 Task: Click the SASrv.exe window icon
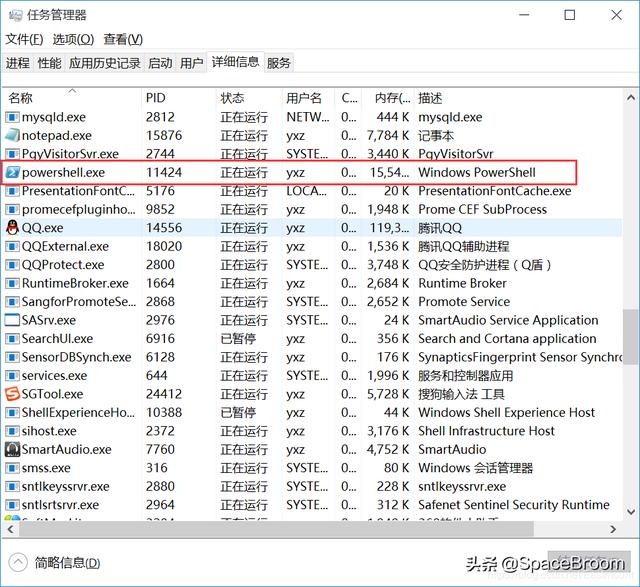click(x=12, y=320)
